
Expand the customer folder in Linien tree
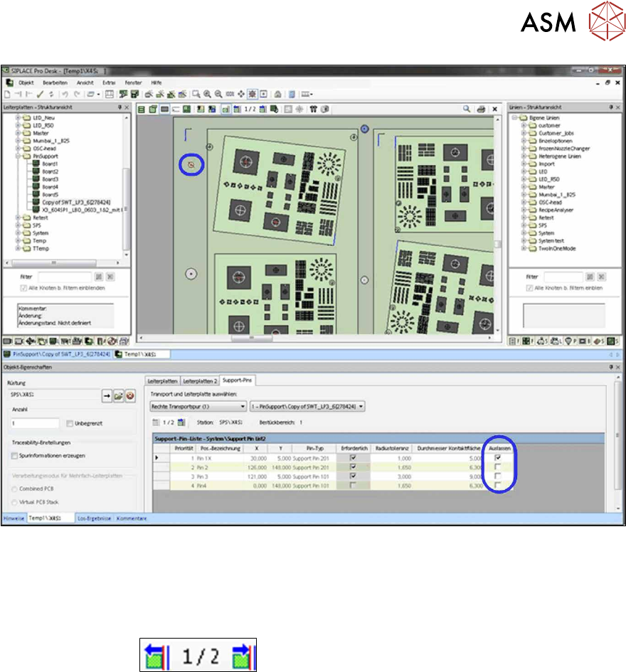click(x=524, y=125)
